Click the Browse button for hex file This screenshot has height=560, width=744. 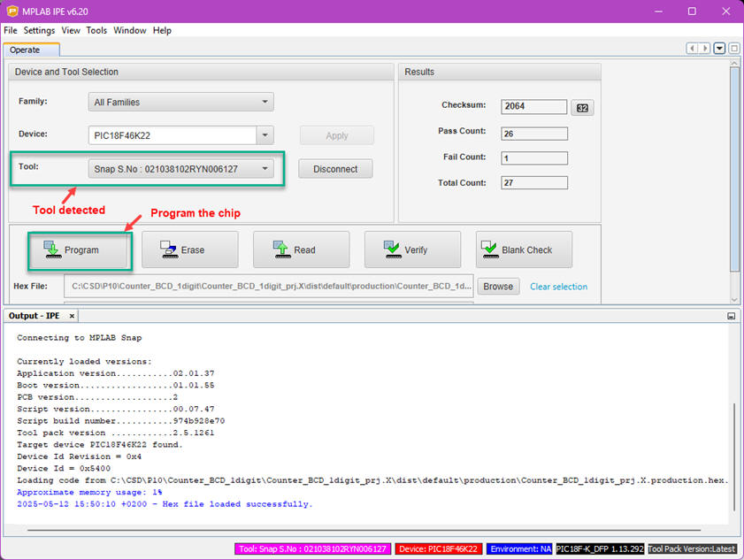(498, 287)
